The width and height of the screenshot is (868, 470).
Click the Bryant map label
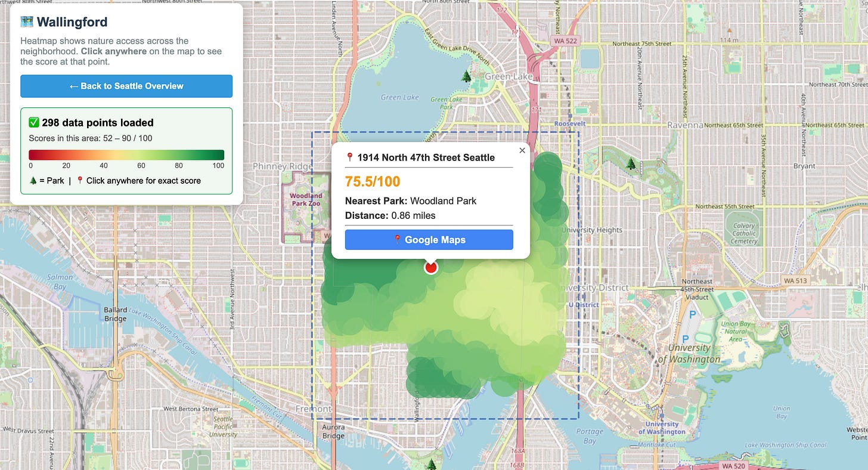pyautogui.click(x=804, y=166)
